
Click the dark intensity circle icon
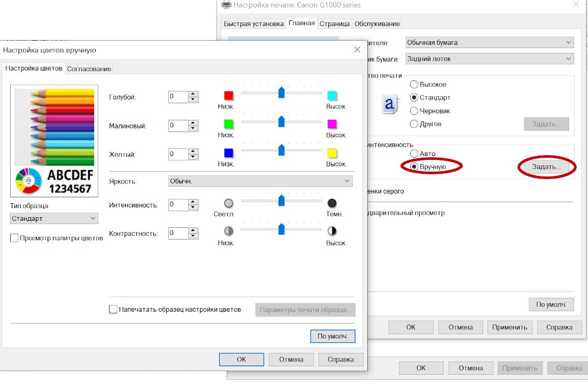point(332,203)
